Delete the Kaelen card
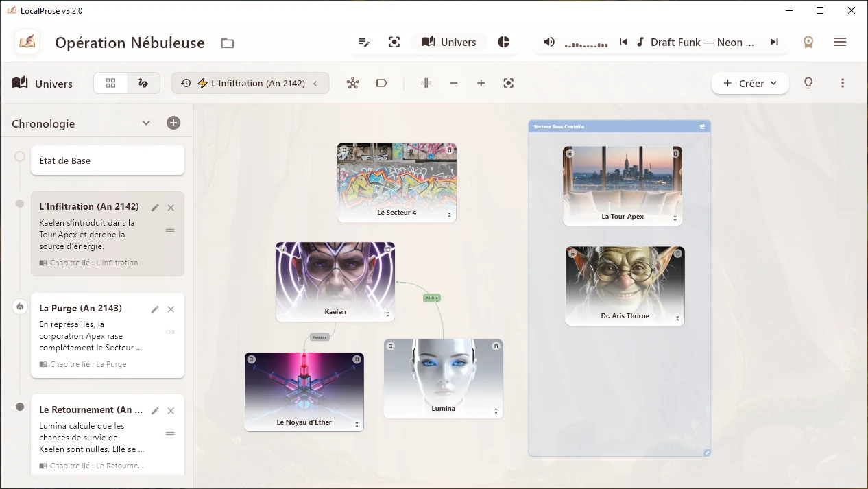The height and width of the screenshot is (489, 868). pyautogui.click(x=388, y=249)
